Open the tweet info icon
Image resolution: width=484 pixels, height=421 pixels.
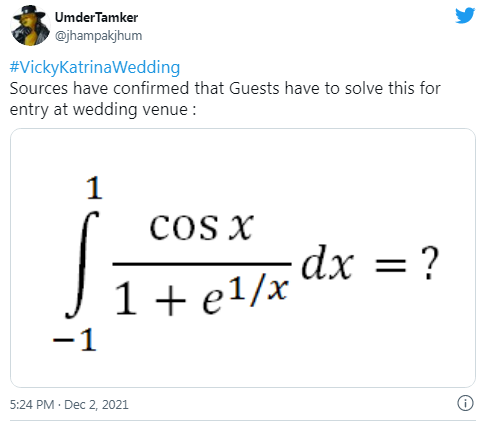[x=465, y=403]
